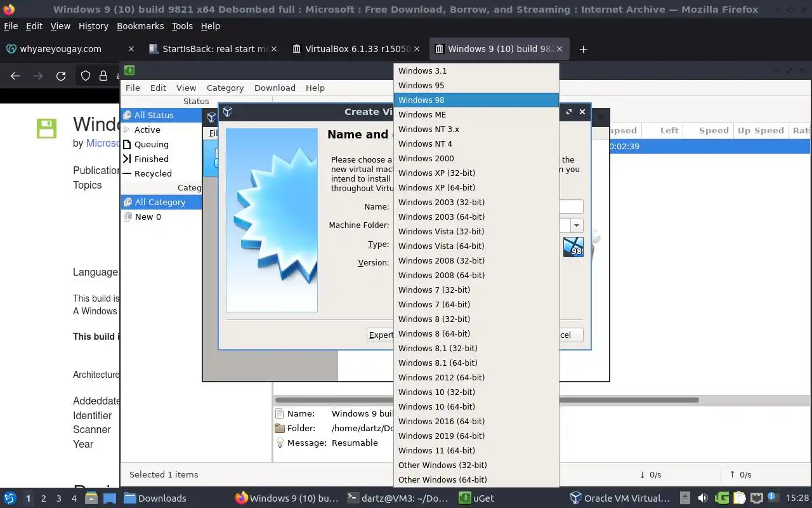Screen dimensions: 812x508
Task: Switch to dartz@VM3 terminal taskbar entry
Action: point(398,498)
